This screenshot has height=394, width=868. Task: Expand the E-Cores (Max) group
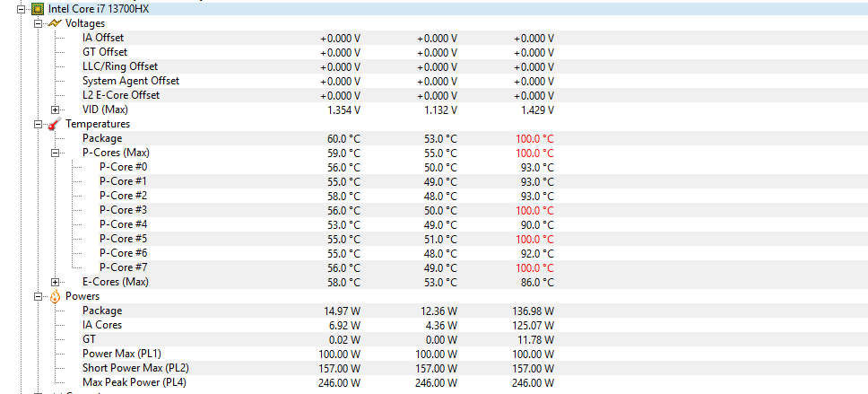pyautogui.click(x=55, y=282)
